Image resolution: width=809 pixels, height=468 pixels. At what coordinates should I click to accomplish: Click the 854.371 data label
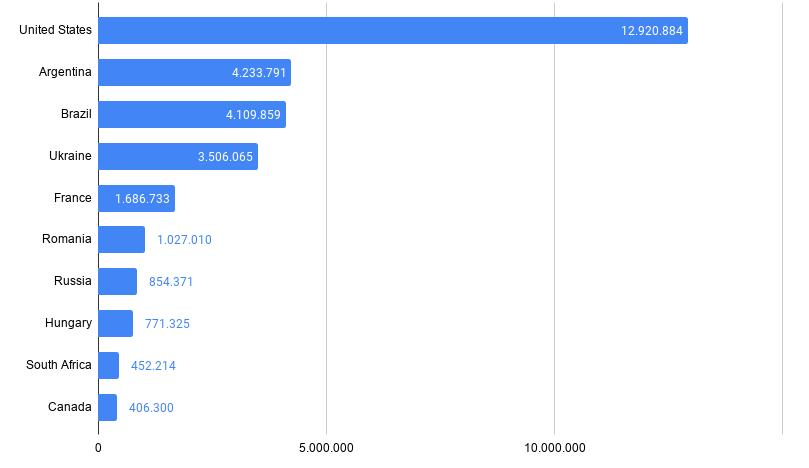171,282
